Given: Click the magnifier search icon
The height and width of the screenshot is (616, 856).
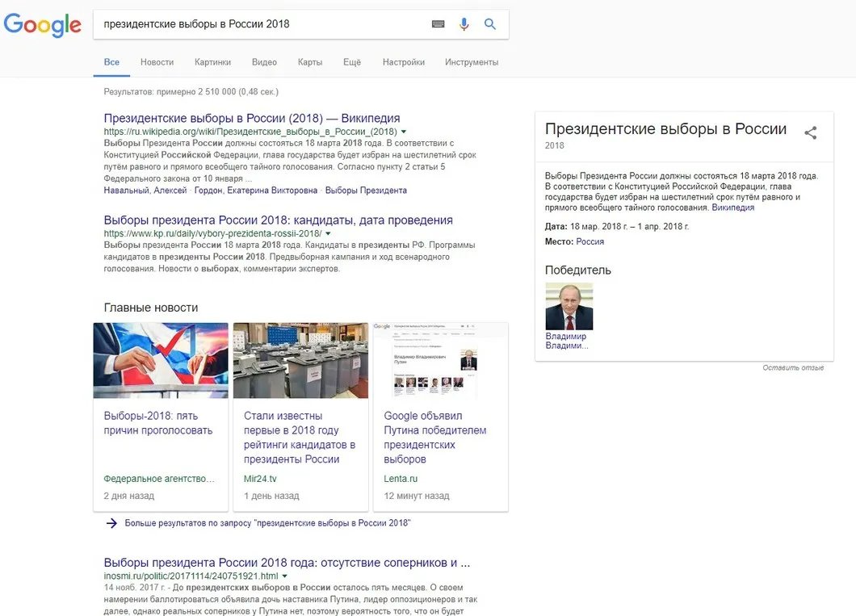Looking at the screenshot, I should pyautogui.click(x=489, y=24).
